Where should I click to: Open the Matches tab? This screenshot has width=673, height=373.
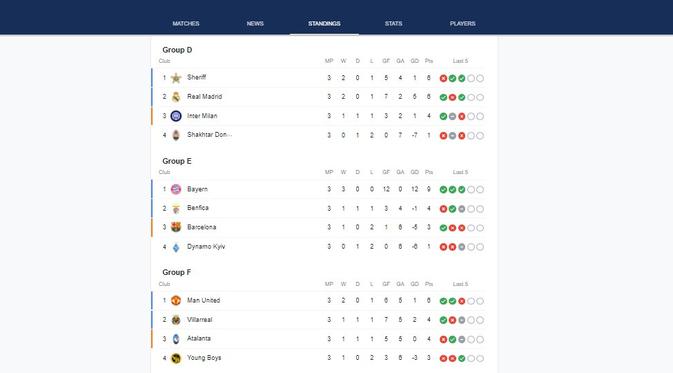pyautogui.click(x=186, y=24)
